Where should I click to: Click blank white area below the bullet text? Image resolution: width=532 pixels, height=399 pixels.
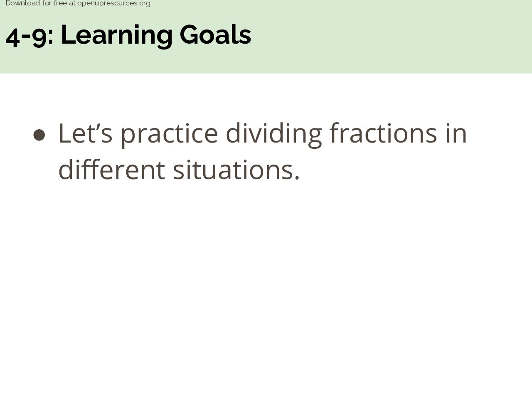266,291
